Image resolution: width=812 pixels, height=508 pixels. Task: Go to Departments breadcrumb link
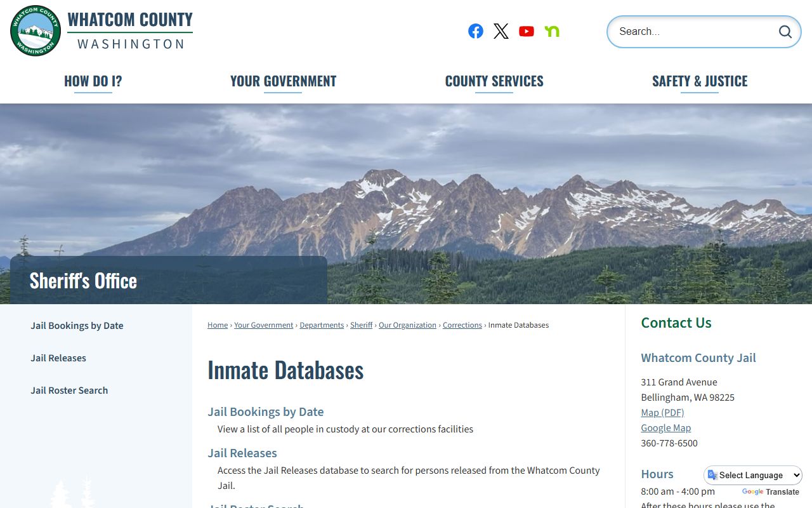(x=322, y=325)
